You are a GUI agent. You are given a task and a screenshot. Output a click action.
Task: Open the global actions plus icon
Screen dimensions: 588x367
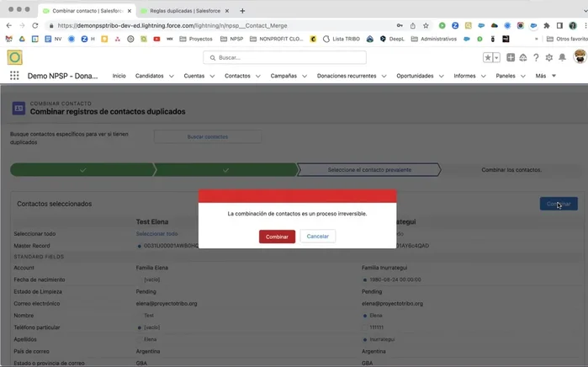(511, 57)
